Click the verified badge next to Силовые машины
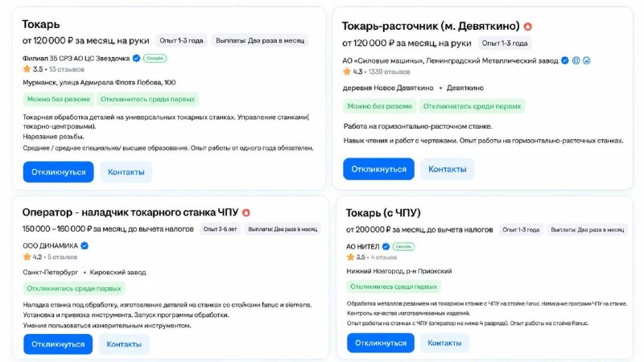Viewport: 644px width, 362px height. tap(565, 61)
